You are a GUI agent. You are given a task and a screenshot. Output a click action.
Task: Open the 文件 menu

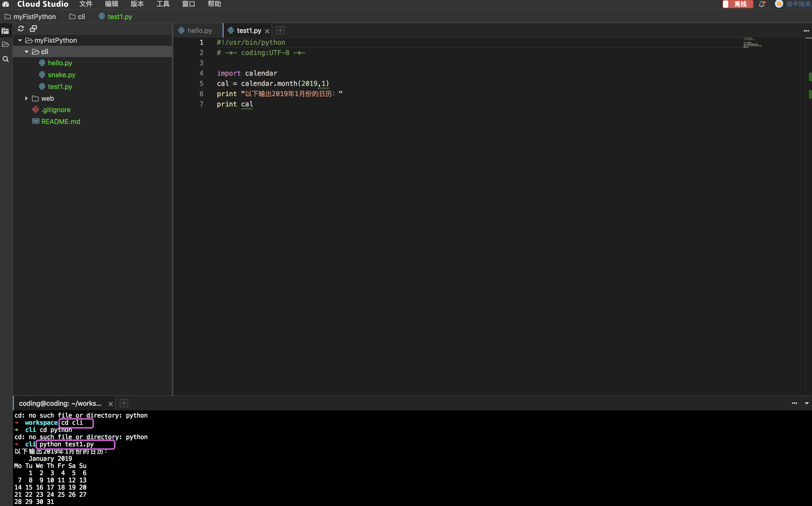pyautogui.click(x=86, y=4)
